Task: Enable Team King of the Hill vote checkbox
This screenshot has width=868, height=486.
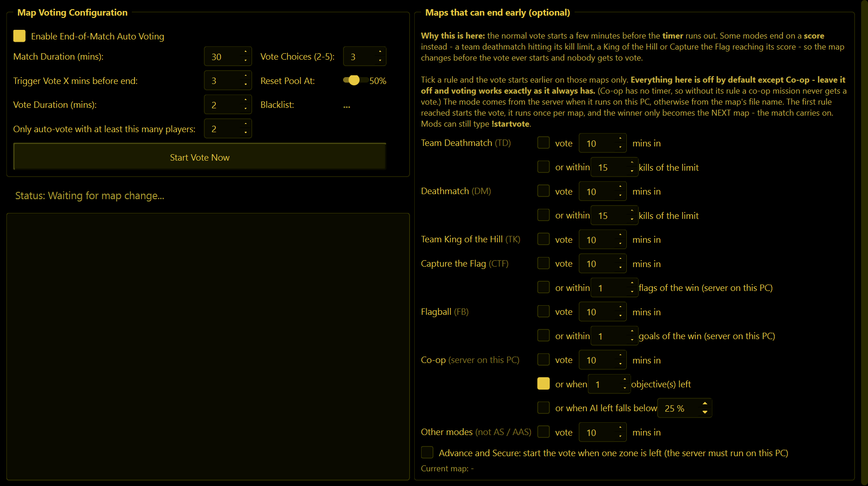Action: (x=543, y=239)
